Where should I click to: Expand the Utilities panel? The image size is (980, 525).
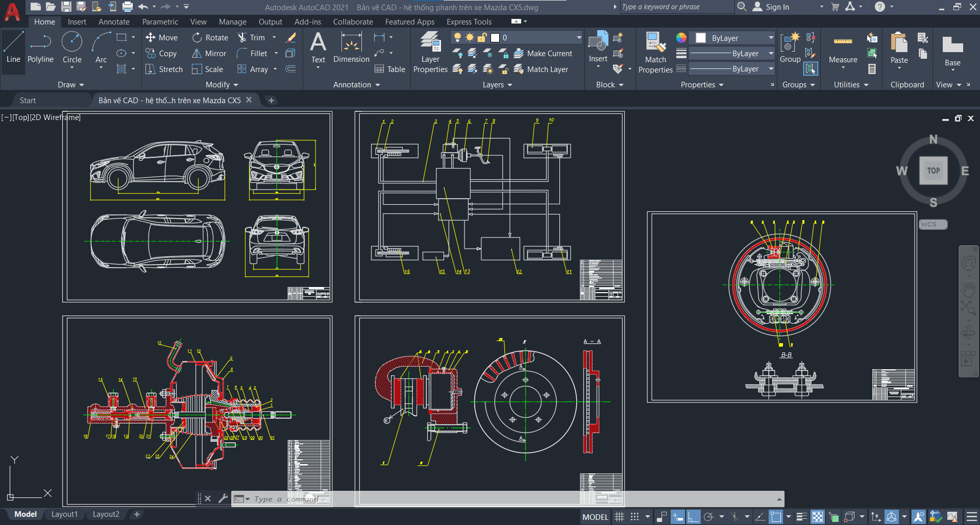851,85
